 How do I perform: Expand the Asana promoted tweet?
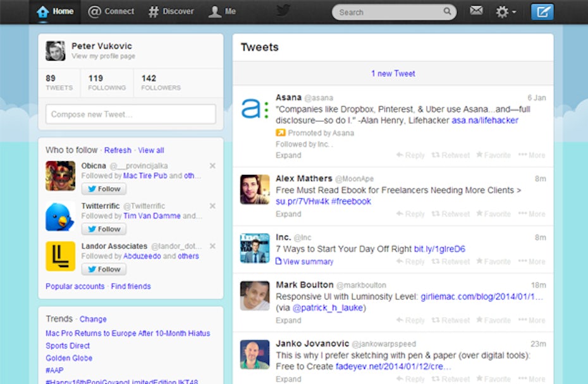[288, 155]
